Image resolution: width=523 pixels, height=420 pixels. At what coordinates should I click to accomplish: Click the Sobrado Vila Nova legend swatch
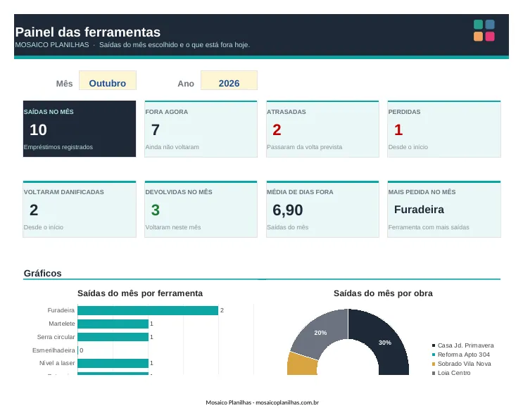434,364
